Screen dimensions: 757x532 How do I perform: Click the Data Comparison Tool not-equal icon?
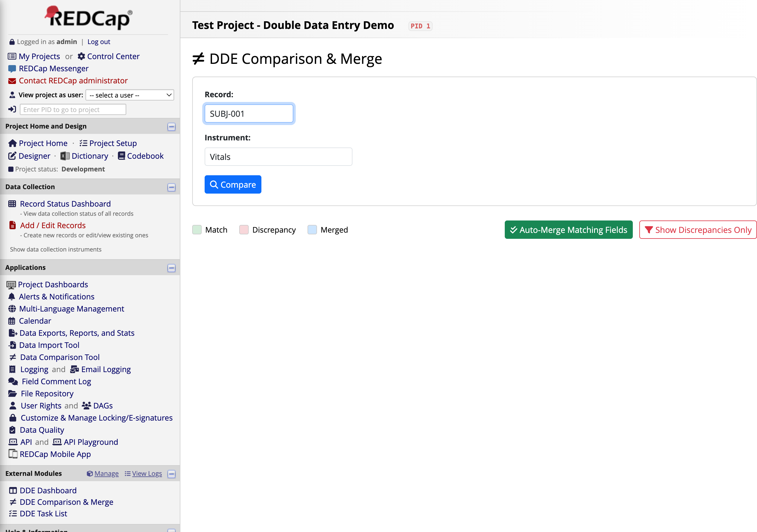[13, 357]
